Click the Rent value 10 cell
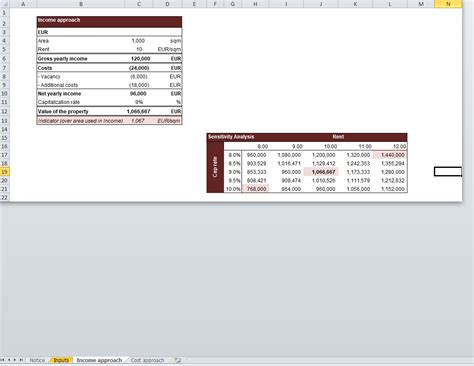The image size is (474, 366). click(139, 49)
